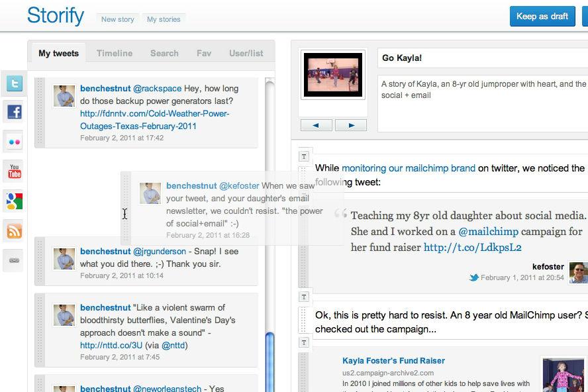Open the YouTube source icon
Image resolution: width=588 pixels, height=392 pixels.
pos(15,171)
